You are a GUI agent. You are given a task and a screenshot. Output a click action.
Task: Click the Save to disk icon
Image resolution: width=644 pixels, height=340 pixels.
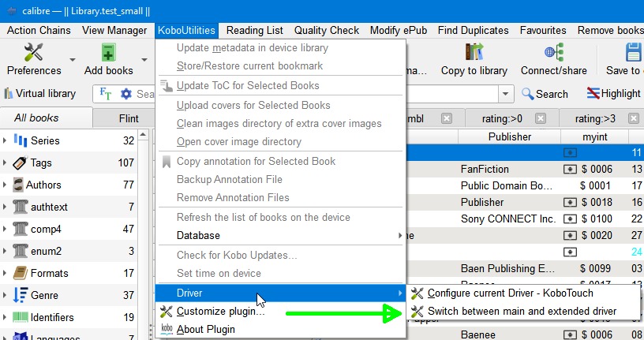click(635, 52)
